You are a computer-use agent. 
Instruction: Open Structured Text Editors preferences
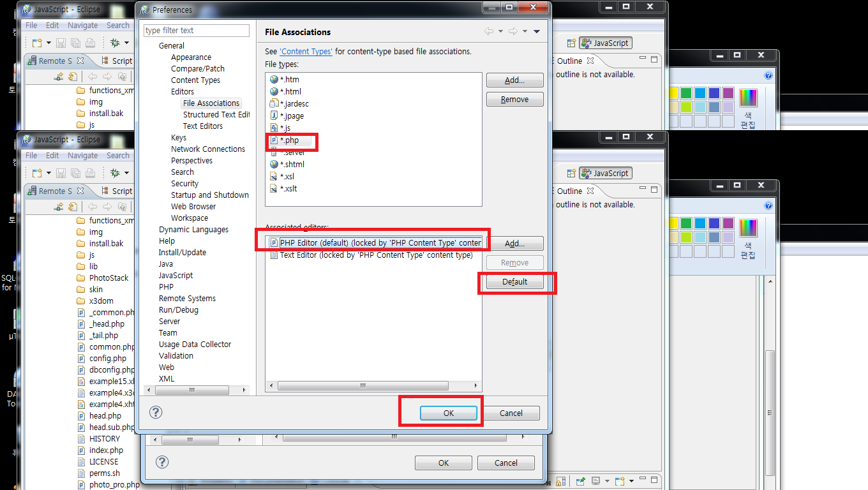click(216, 115)
